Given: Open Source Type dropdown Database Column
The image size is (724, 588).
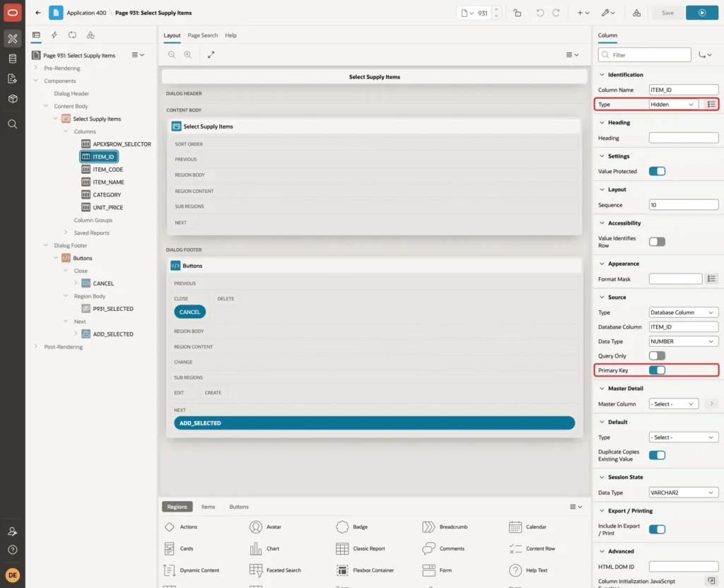Looking at the screenshot, I should point(684,312).
